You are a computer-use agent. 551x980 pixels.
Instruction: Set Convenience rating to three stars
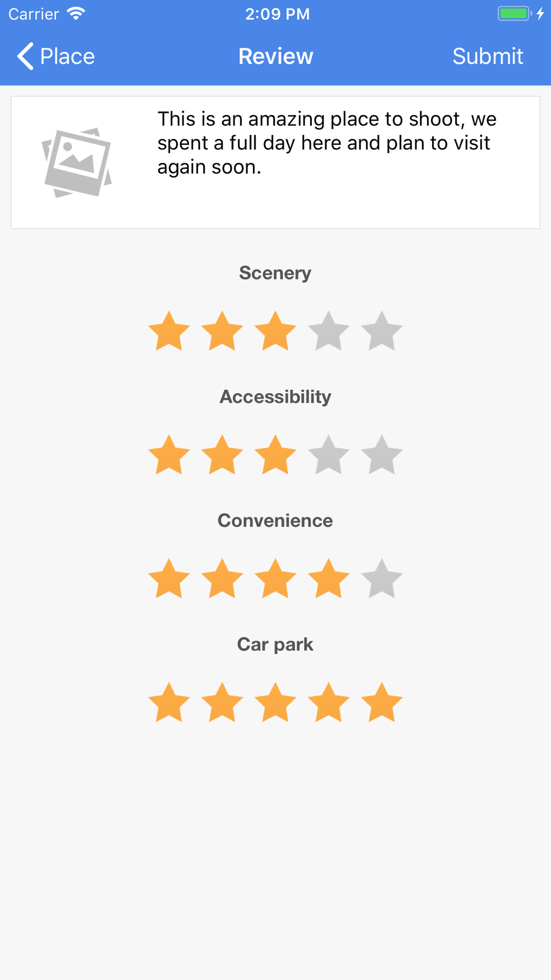click(x=275, y=579)
